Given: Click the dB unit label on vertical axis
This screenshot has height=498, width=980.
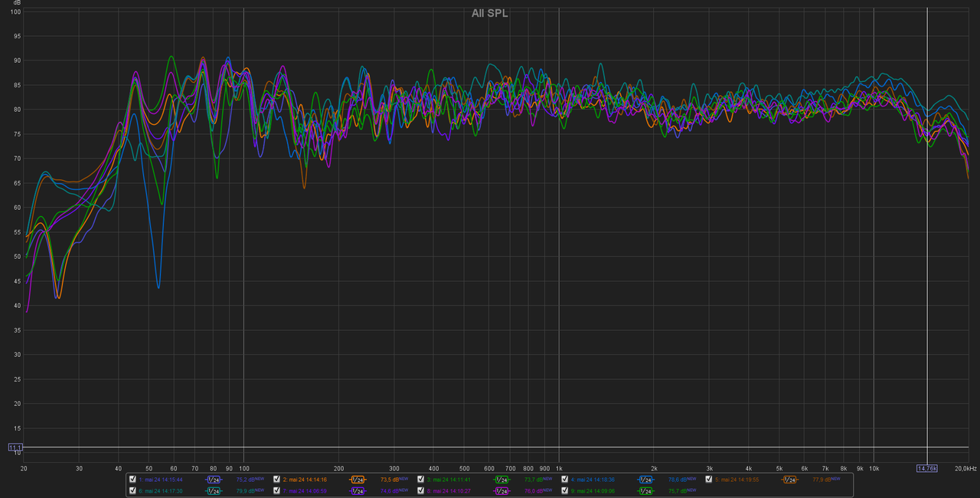Looking at the screenshot, I should pos(18,4).
